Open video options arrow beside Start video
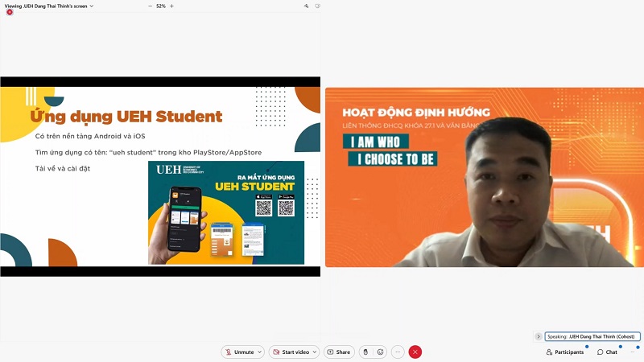 point(315,352)
